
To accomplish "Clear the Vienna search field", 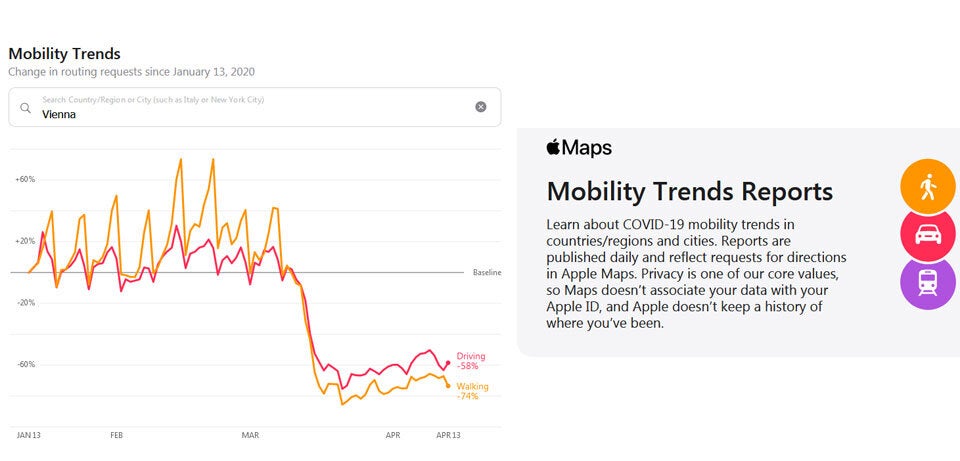I will tap(481, 107).
